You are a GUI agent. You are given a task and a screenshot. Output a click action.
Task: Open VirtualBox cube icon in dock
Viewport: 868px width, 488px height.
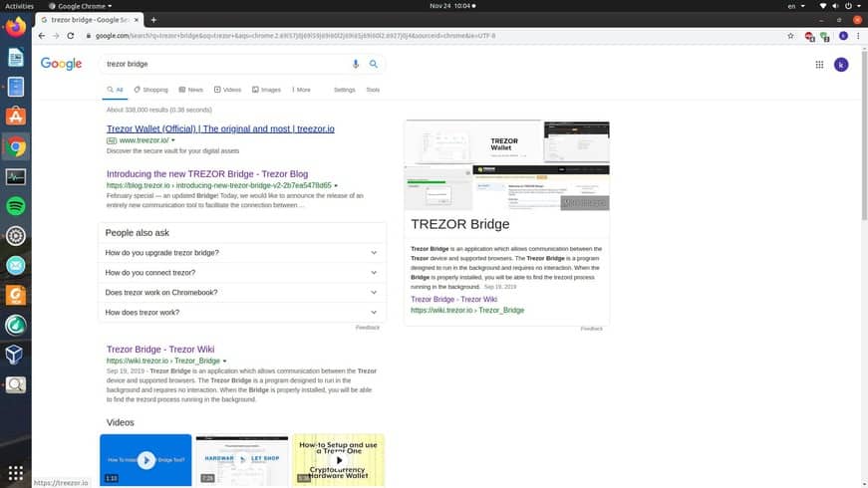coord(16,355)
